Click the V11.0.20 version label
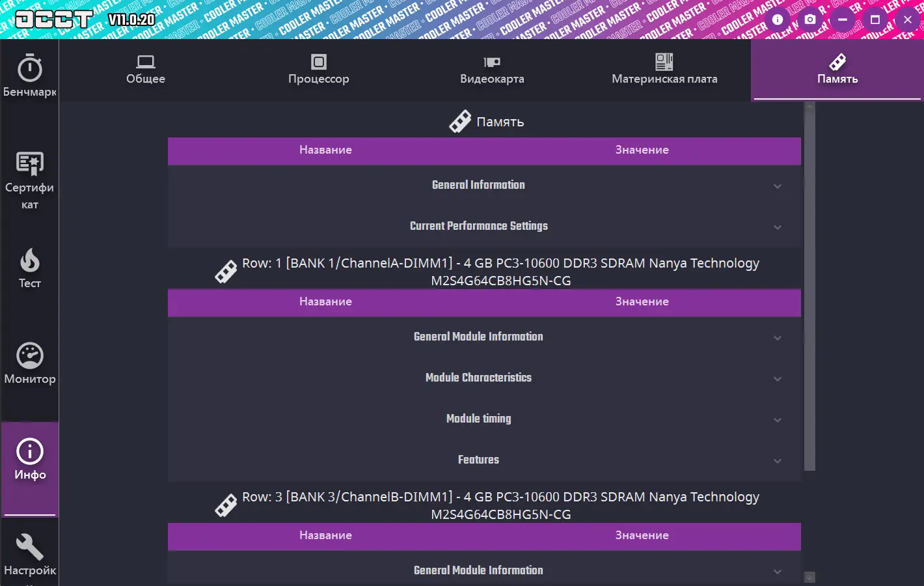The image size is (924, 586). click(131, 20)
